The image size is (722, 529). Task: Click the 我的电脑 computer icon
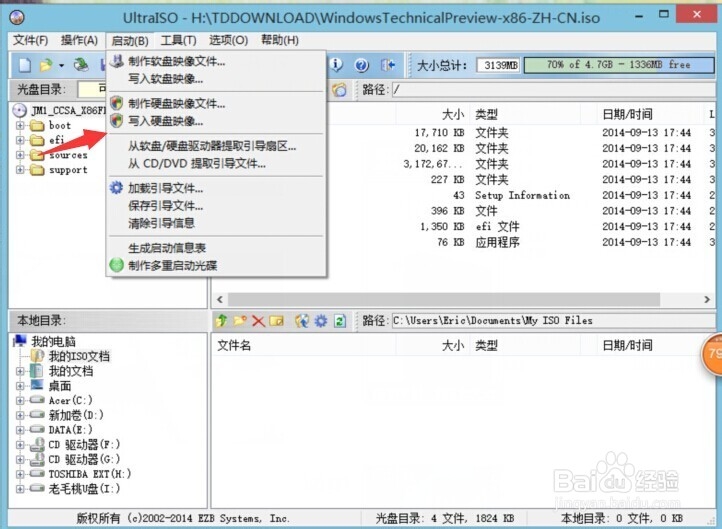click(x=20, y=341)
